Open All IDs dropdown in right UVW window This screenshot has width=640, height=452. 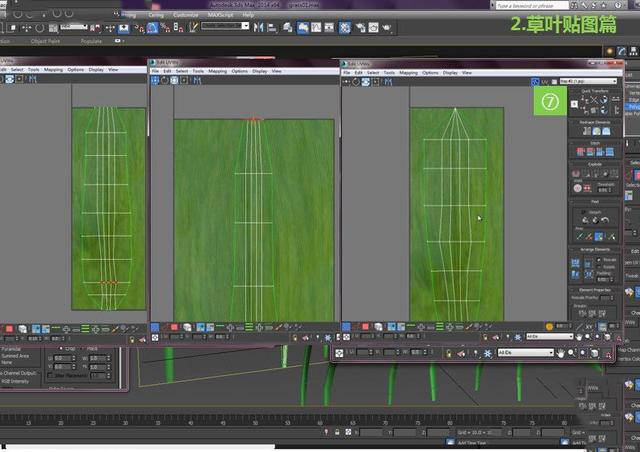click(549, 336)
